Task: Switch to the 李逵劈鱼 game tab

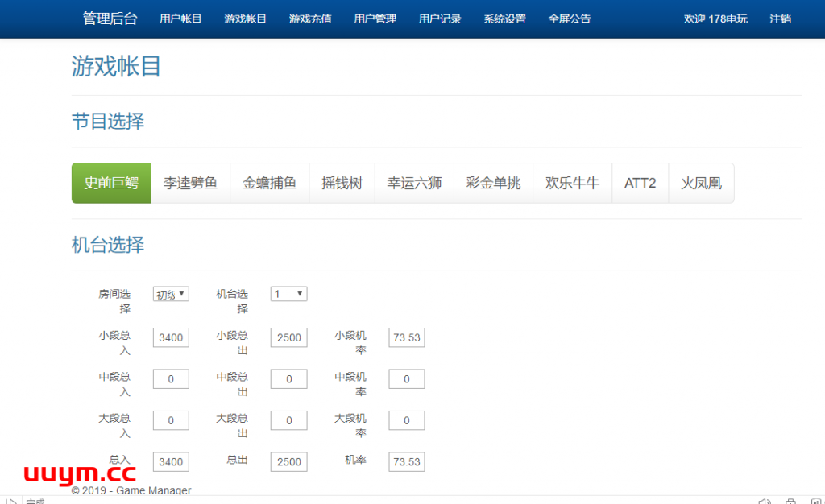Action: tap(190, 184)
